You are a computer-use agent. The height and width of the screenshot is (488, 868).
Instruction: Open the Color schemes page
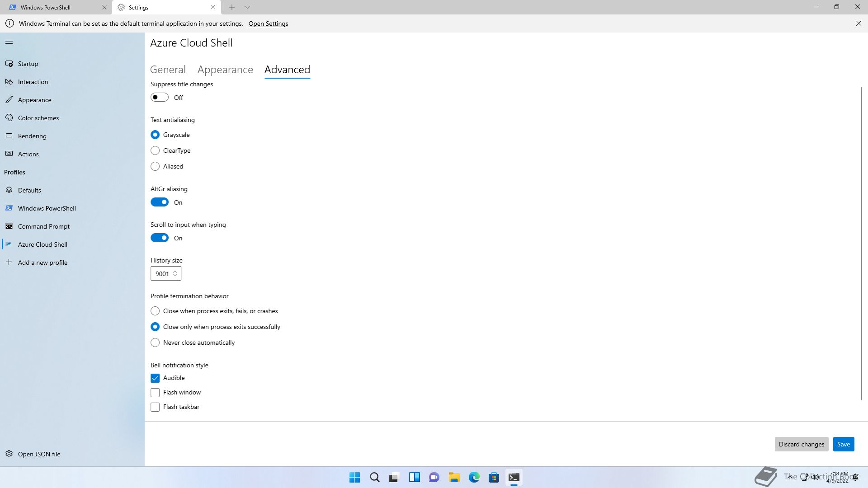pyautogui.click(x=72, y=118)
